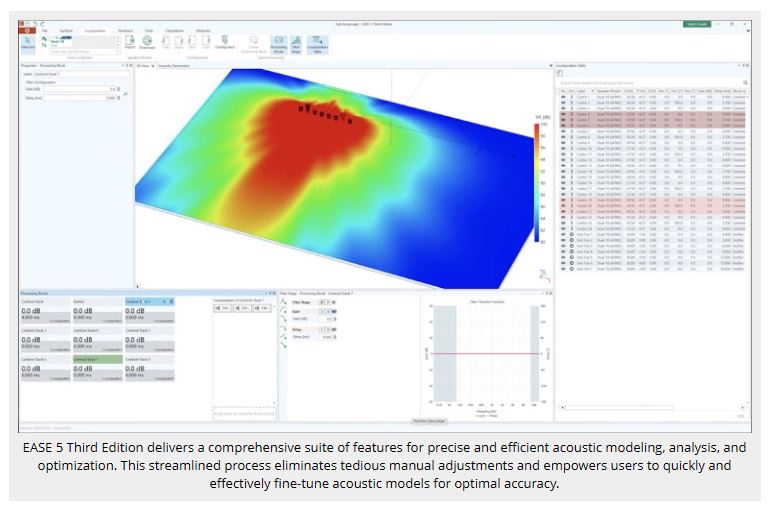This screenshot has width=772, height=511.
Task: Click the speaker model search box in ribbon
Action: coord(83,52)
